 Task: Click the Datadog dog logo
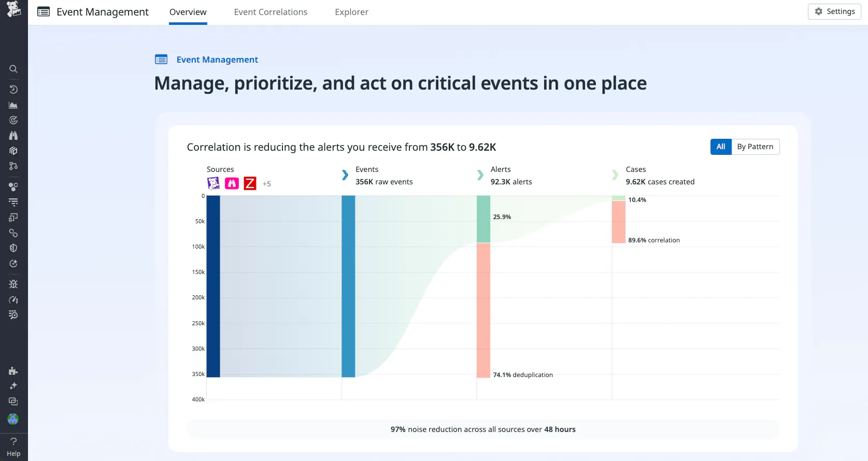coord(13,9)
